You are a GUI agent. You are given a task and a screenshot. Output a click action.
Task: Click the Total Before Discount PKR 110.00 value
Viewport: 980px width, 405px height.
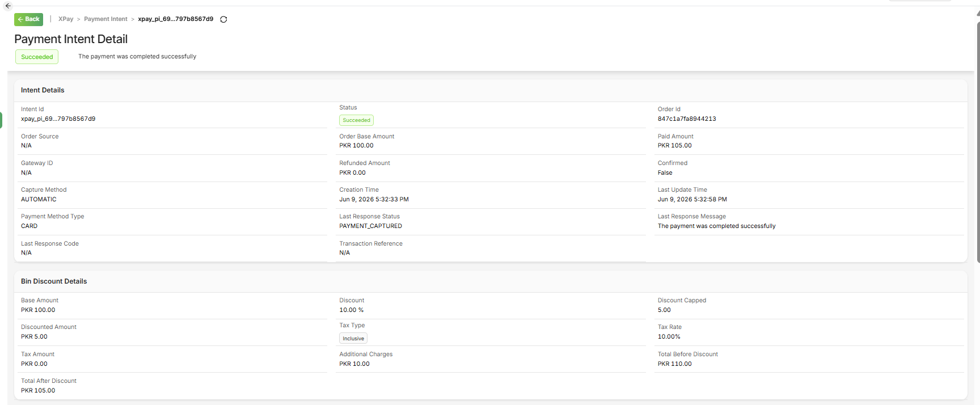click(x=674, y=364)
